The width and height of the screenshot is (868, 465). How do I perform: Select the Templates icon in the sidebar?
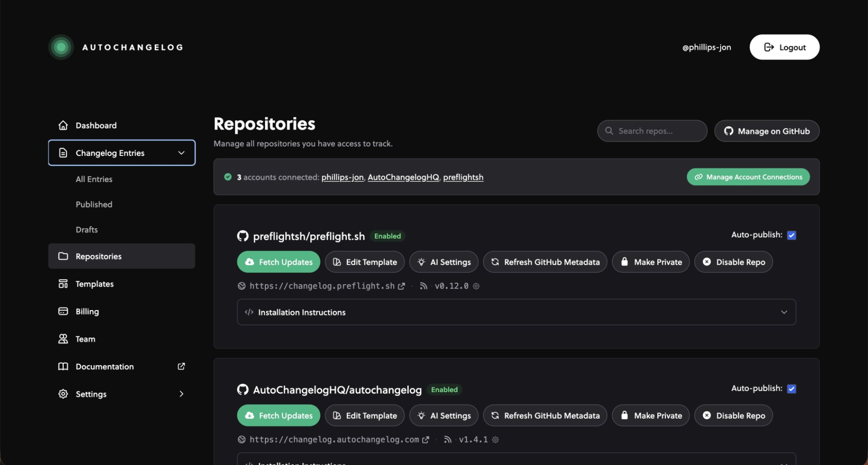(63, 283)
